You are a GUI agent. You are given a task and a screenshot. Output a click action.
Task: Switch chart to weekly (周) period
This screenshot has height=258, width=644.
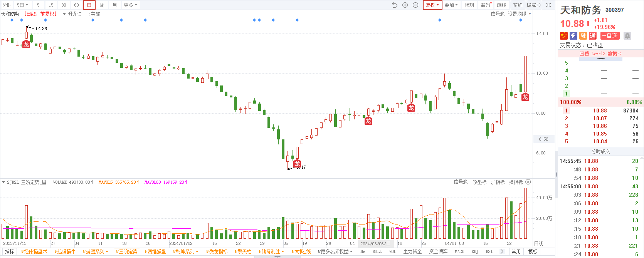[102, 5]
